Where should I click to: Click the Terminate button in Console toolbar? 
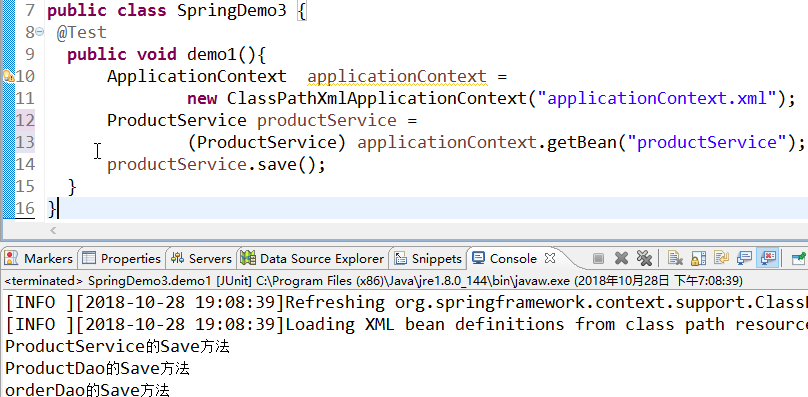pyautogui.click(x=598, y=258)
